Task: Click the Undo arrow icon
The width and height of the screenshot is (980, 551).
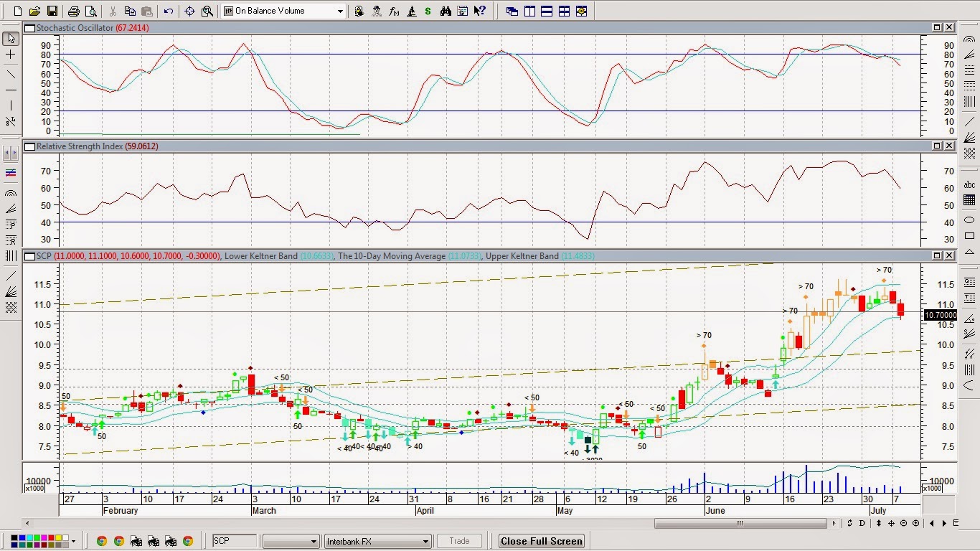Action: tap(168, 11)
